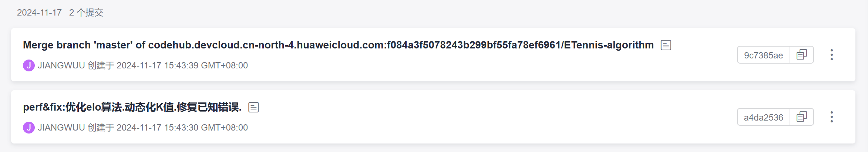Copy commit hash a4da2536
Image resolution: width=868 pixels, height=152 pixels.
[x=801, y=117]
